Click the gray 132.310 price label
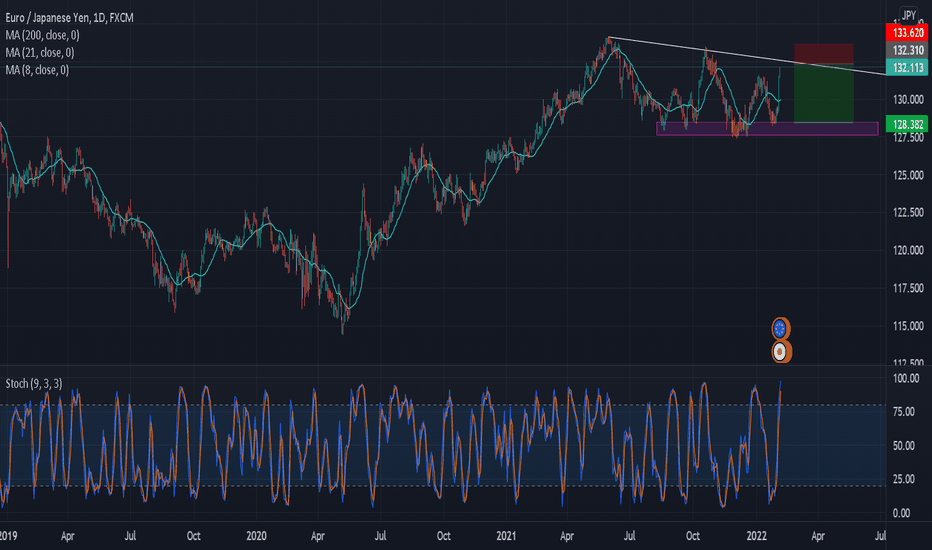This screenshot has height=550, width=932. click(907, 50)
